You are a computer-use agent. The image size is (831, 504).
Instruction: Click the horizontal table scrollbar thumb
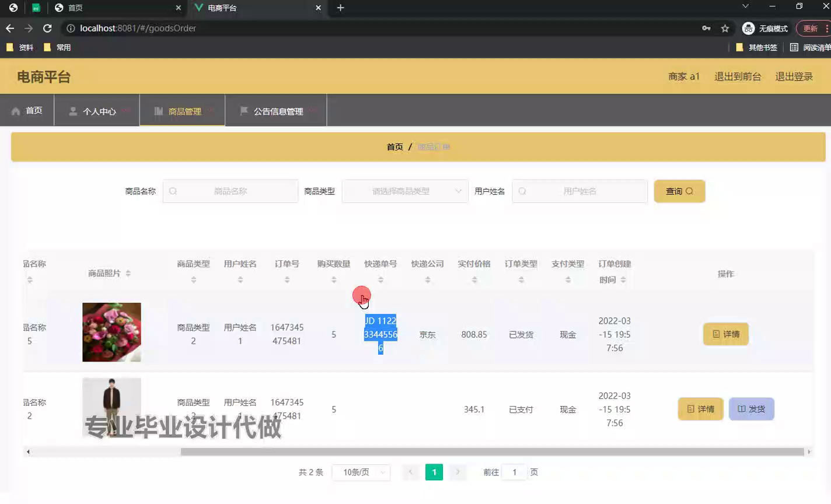click(492, 452)
